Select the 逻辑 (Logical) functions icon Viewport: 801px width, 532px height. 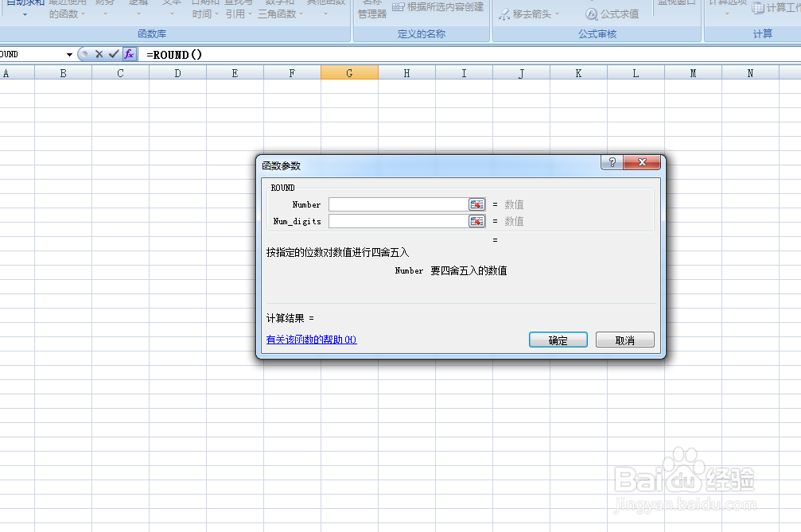click(x=138, y=8)
